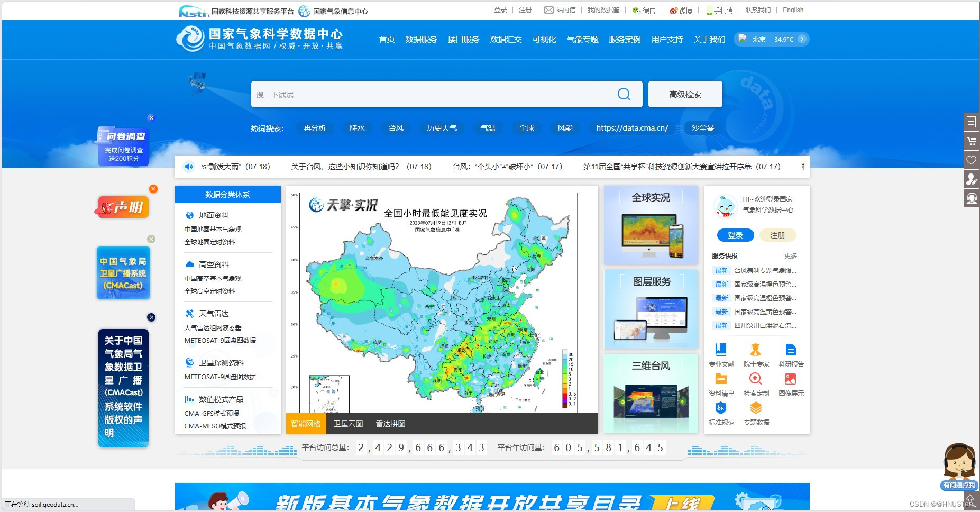Open the 微博 Weibo icon link
This screenshot has height=512, width=980.
681,10
